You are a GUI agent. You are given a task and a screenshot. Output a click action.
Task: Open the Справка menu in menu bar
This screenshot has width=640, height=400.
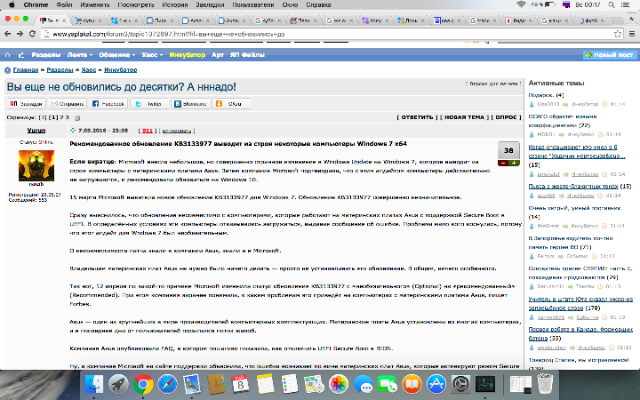[318, 5]
